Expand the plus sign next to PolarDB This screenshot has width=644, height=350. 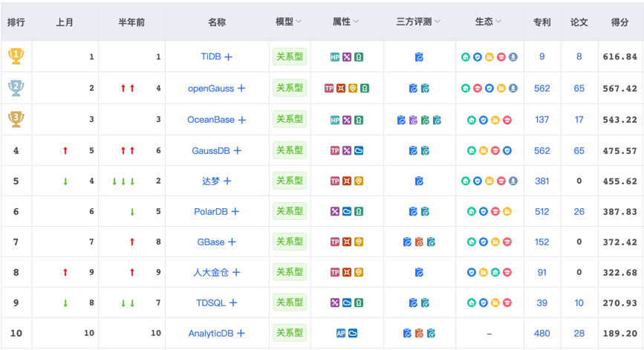235,212
